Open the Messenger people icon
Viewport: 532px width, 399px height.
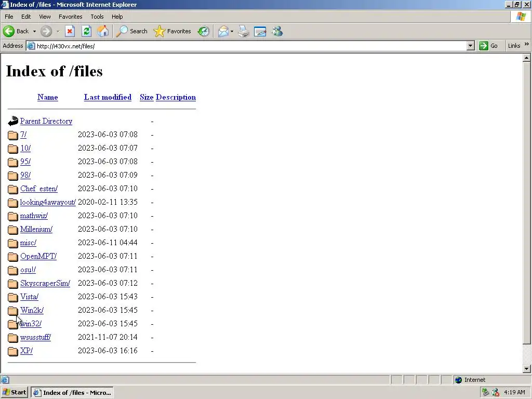(277, 31)
